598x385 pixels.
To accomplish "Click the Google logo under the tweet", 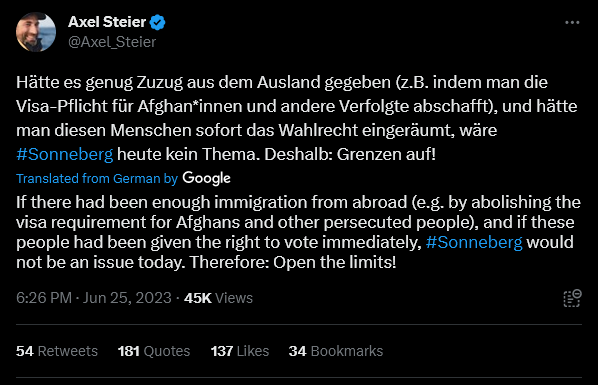I will click(x=206, y=178).
